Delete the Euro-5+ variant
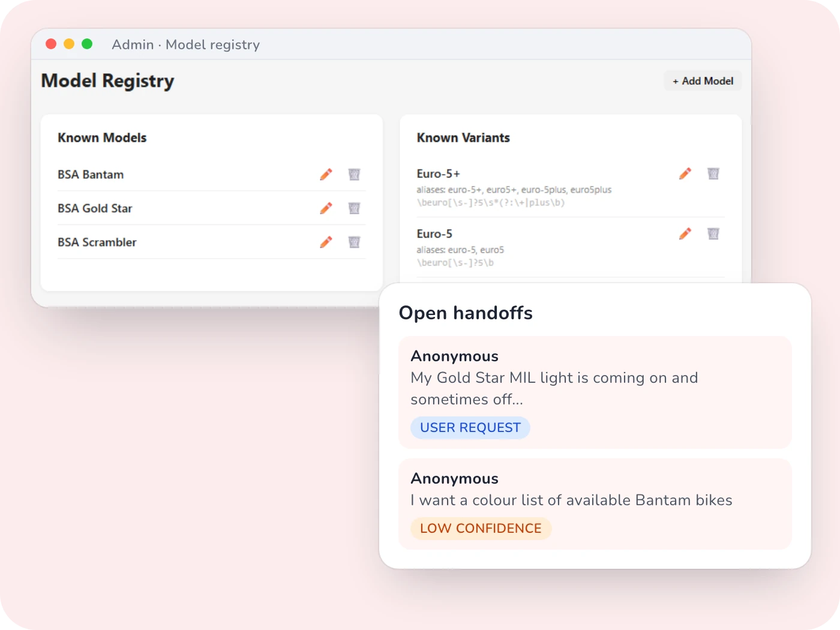The height and width of the screenshot is (630, 840). (x=713, y=174)
